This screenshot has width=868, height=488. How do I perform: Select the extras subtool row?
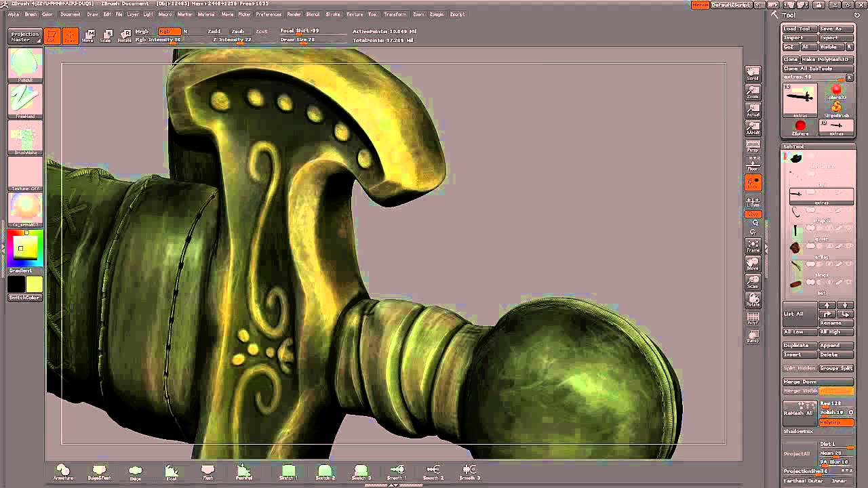(821, 197)
